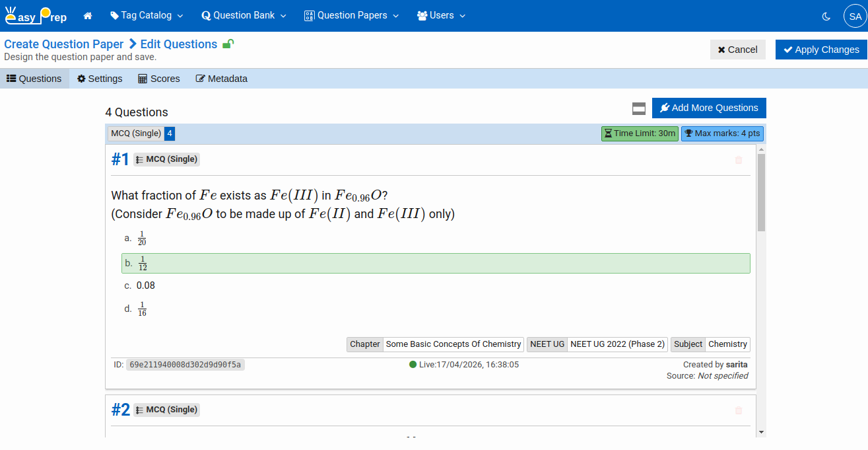Viewport: 868px width, 450px height.
Task: Delete question #2 with trash icon
Action: click(x=738, y=410)
